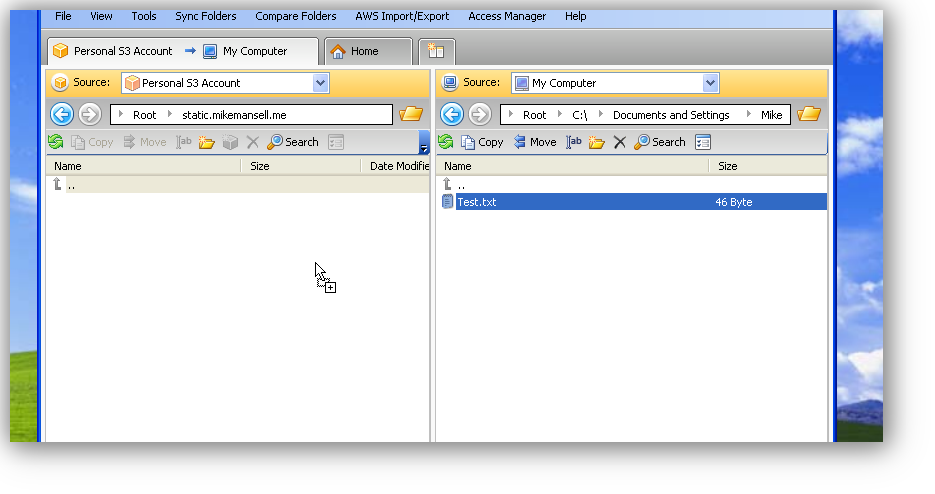Open the AWS Import/Export menu
The width and height of the screenshot is (935, 494).
pos(402,16)
